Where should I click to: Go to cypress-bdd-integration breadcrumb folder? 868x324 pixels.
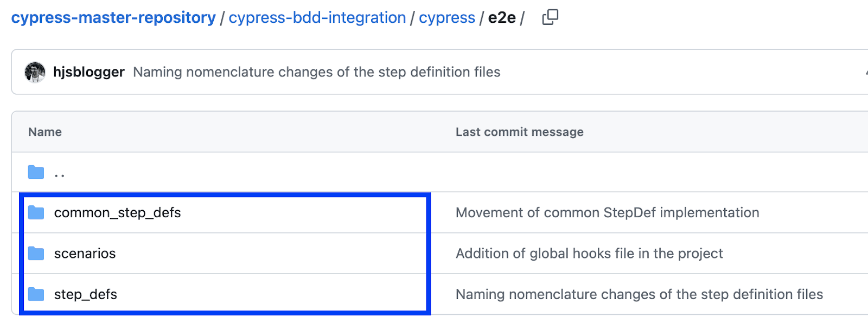point(317,17)
